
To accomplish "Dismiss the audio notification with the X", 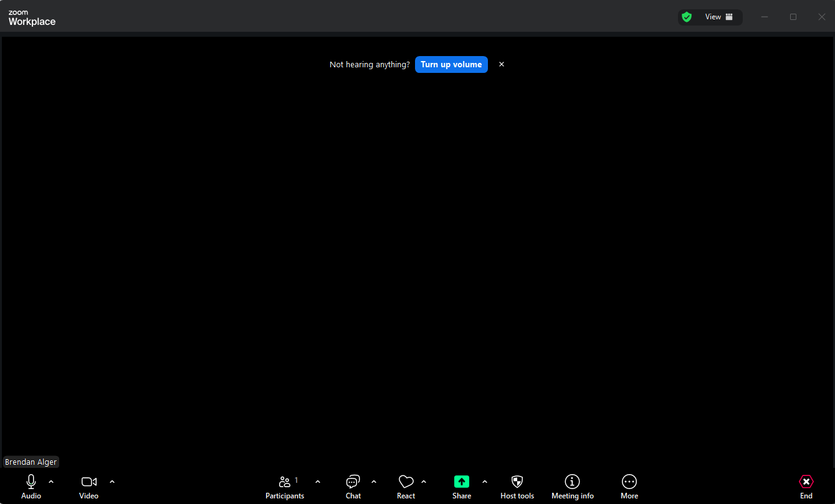I will 502,64.
